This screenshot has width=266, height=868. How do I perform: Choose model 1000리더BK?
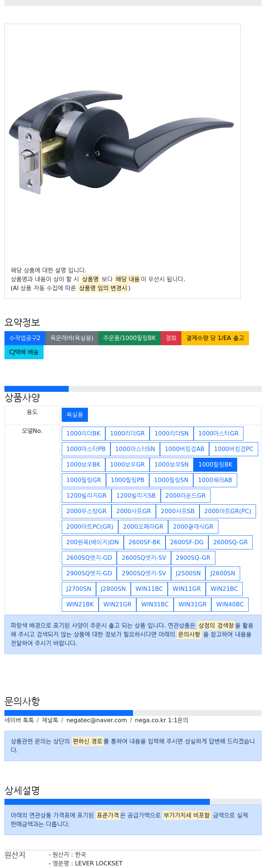coord(83,434)
